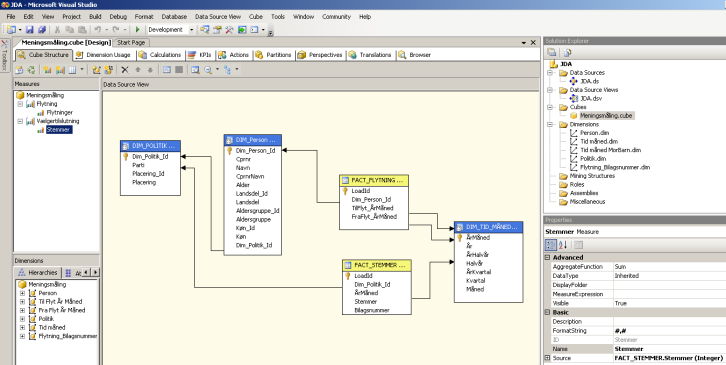The height and width of the screenshot is (365, 726).
Task: Select Tid måned MorBarn.dim file
Action: click(610, 150)
